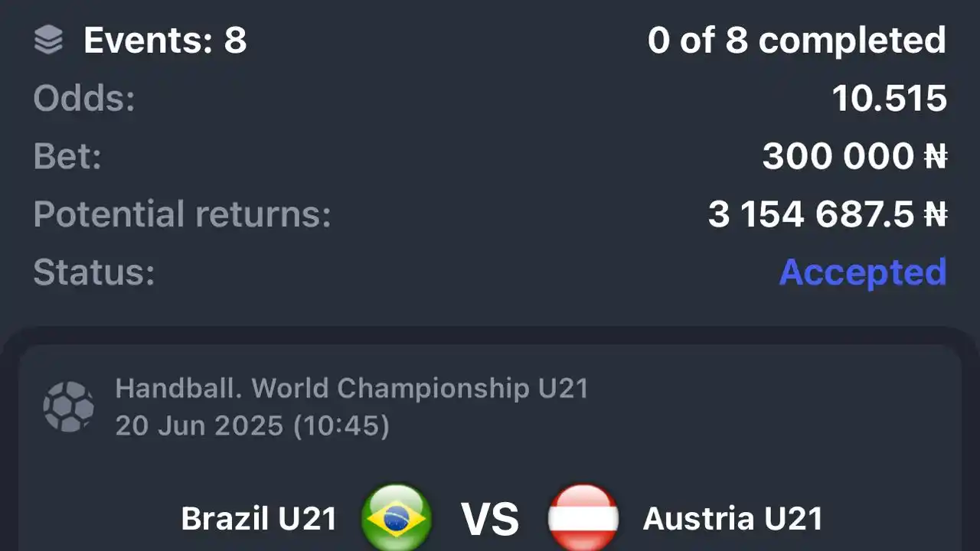The image size is (980, 551).
Task: Click Handball. World Championship U21 title
Action: 351,389
